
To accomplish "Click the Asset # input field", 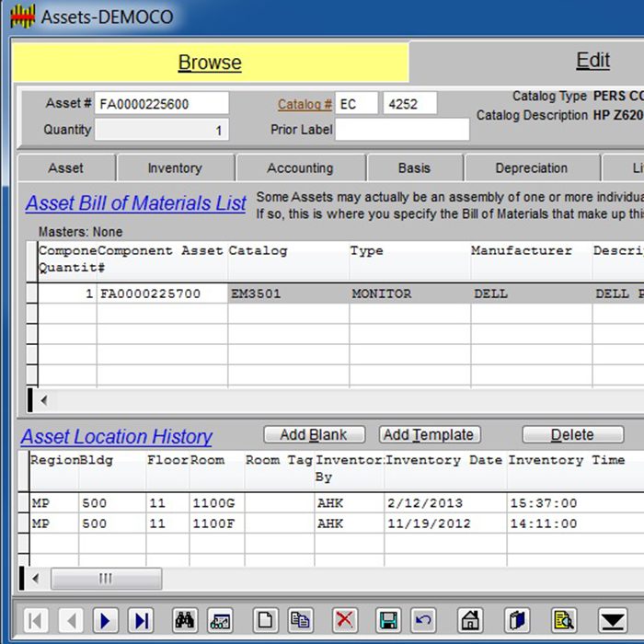I will click(162, 104).
